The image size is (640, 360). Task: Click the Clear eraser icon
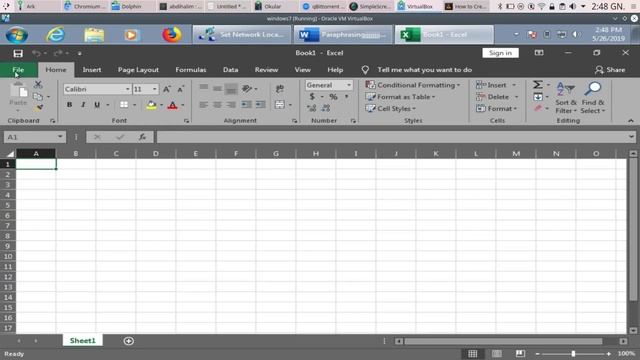(x=538, y=108)
